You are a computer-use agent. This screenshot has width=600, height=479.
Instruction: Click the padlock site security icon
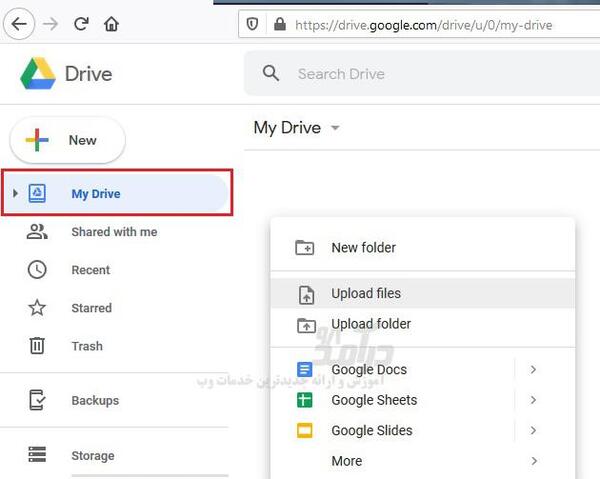pyautogui.click(x=280, y=24)
